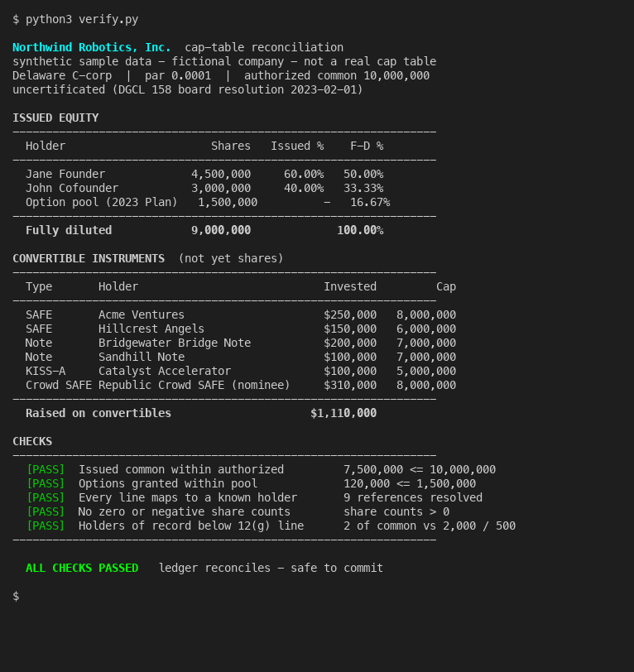Screen dimensions: 634x672
Task: Click the 'ISSUED EQUITY' section heading
Action: pos(55,118)
